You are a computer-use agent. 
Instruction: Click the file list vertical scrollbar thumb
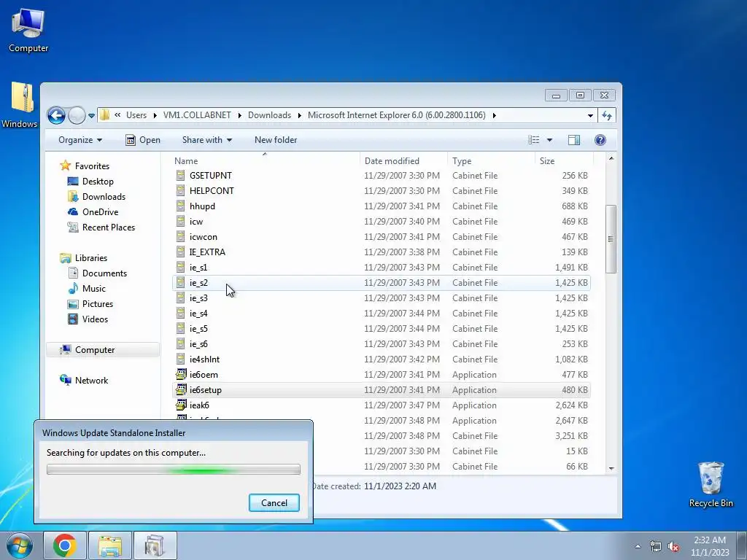tap(611, 239)
